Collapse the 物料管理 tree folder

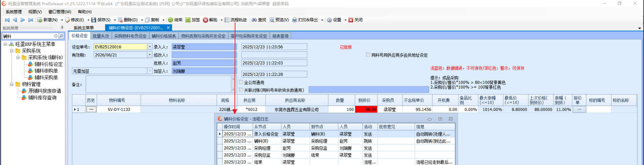pos(12,84)
